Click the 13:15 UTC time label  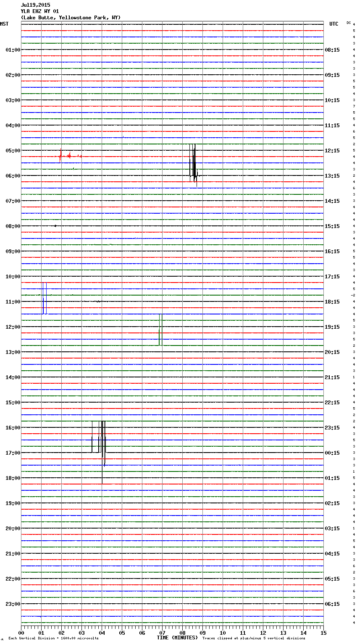(332, 175)
